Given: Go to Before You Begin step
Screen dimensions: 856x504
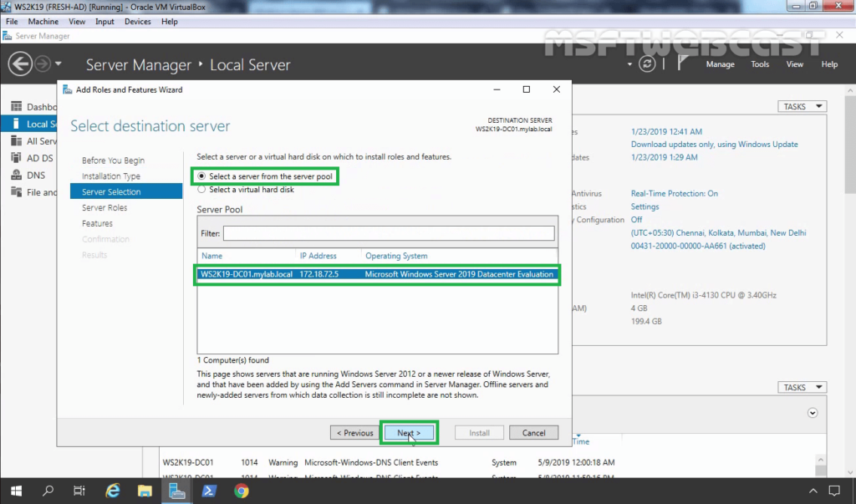Looking at the screenshot, I should pos(113,160).
